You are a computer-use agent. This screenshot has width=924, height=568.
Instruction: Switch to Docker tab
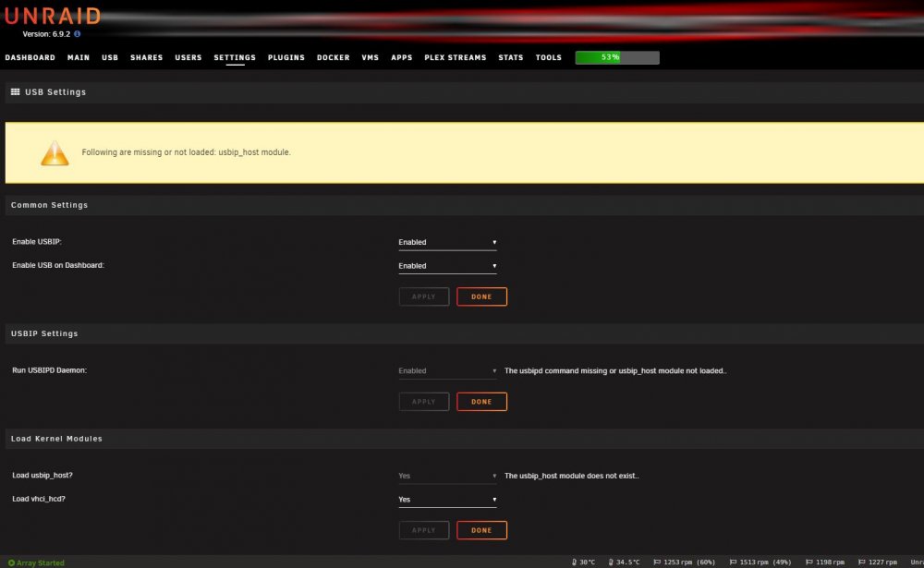333,58
